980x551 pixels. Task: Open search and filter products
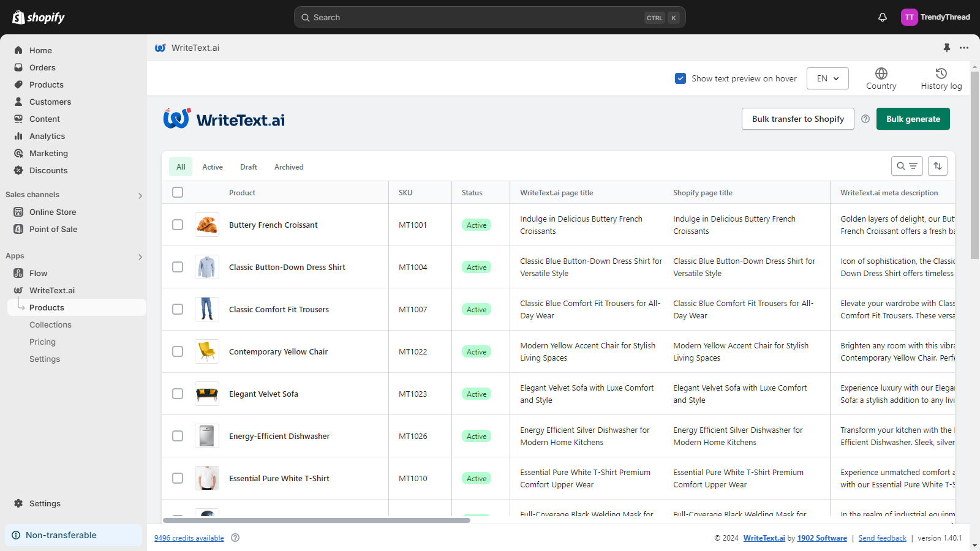pyautogui.click(x=907, y=166)
